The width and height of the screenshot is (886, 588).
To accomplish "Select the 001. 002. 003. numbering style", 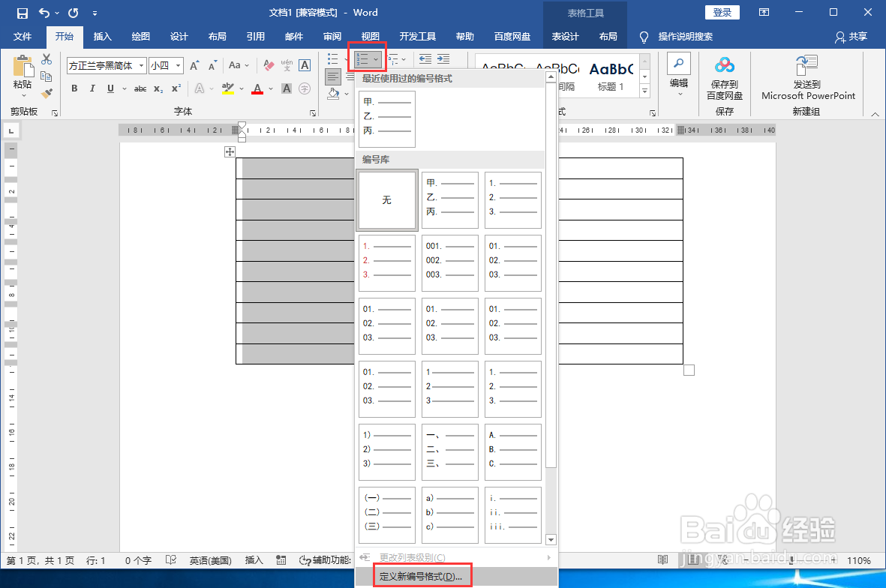I will (x=449, y=262).
